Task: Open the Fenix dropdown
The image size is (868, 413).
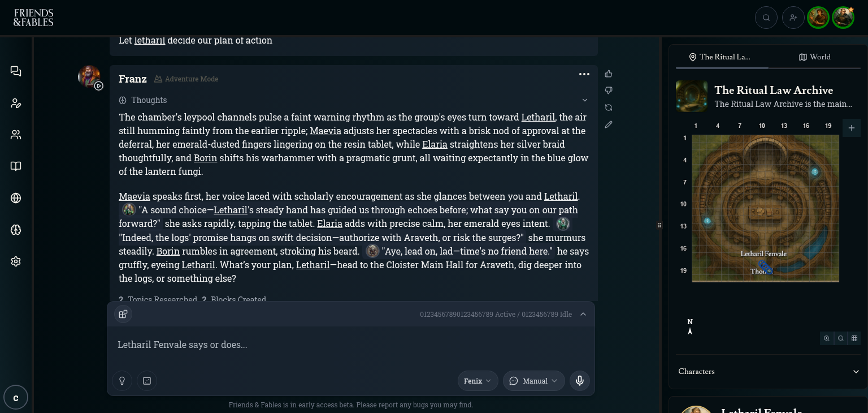Action: point(478,381)
